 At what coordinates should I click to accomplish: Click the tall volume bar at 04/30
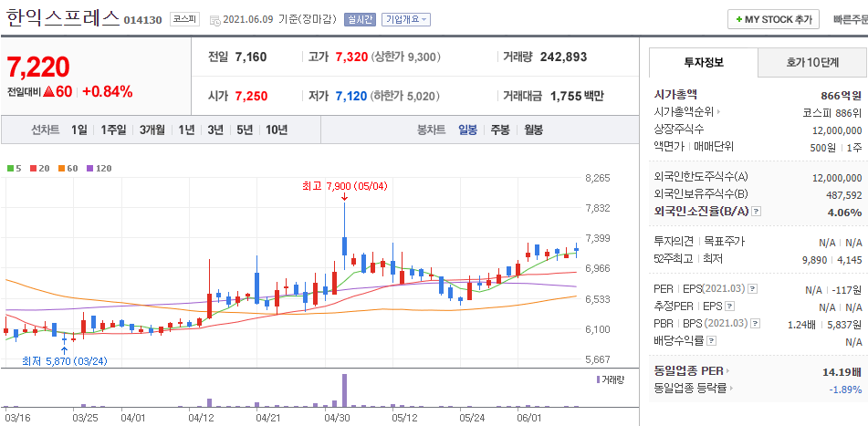coord(344,390)
